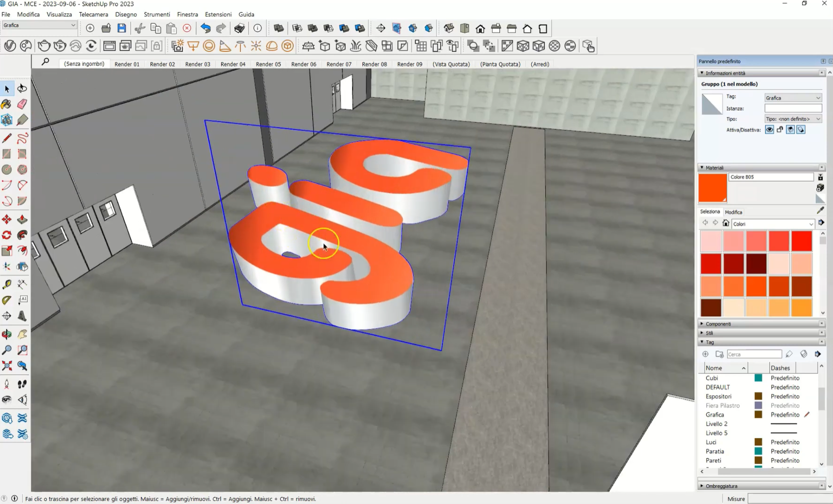Select the Espositori tag row

tap(719, 396)
